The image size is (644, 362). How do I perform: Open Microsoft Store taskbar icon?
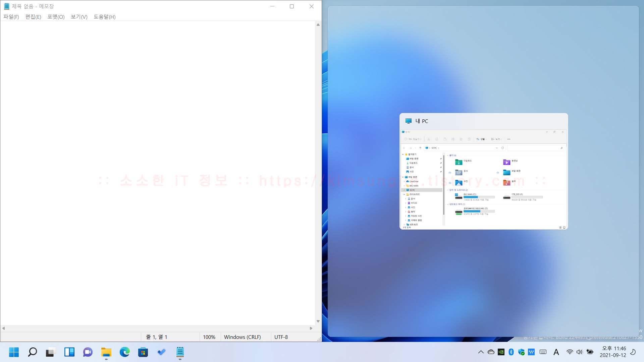[x=143, y=352]
